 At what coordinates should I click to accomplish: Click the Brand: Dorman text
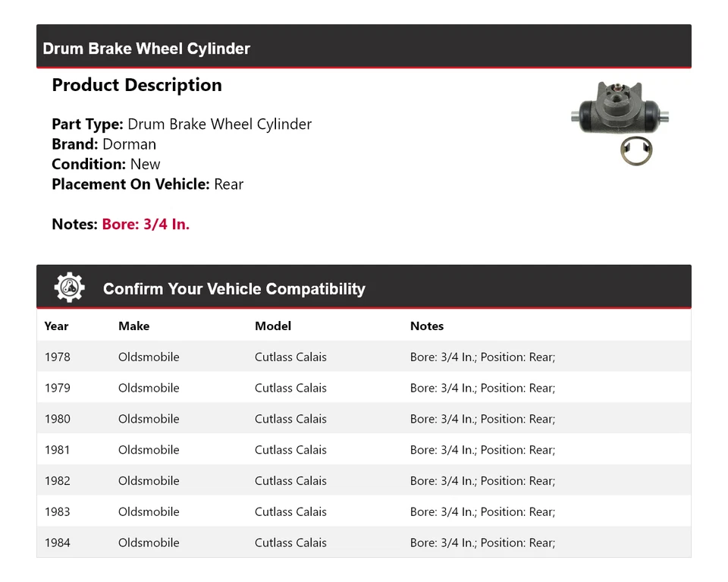pos(104,144)
